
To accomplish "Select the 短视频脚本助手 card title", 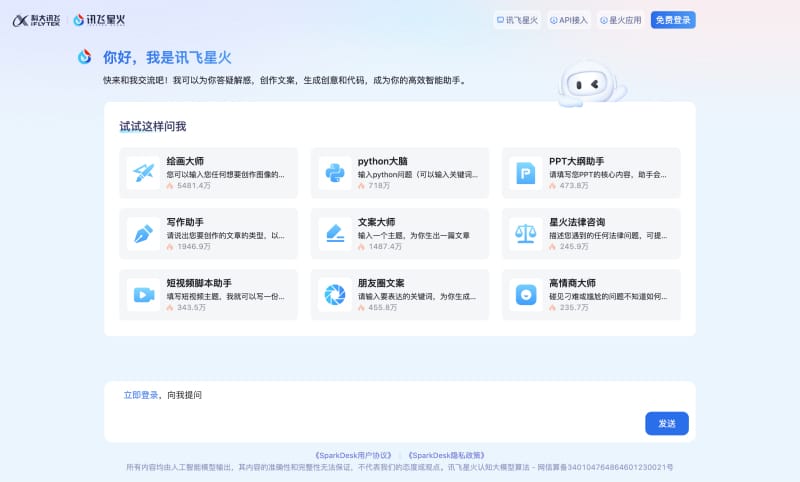I will [x=199, y=283].
